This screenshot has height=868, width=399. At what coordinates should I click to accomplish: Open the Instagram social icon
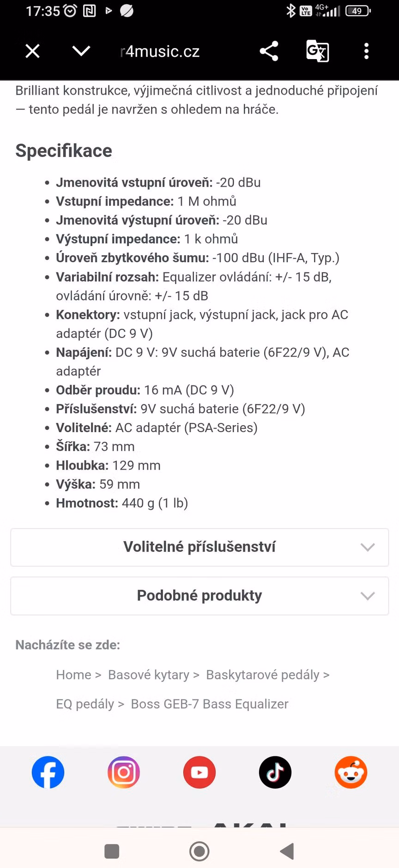(124, 772)
